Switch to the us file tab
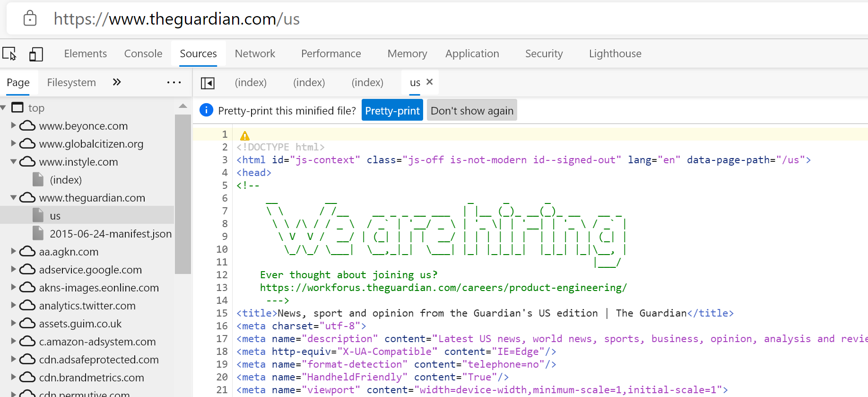Viewport: 868px width, 397px height. (x=415, y=82)
